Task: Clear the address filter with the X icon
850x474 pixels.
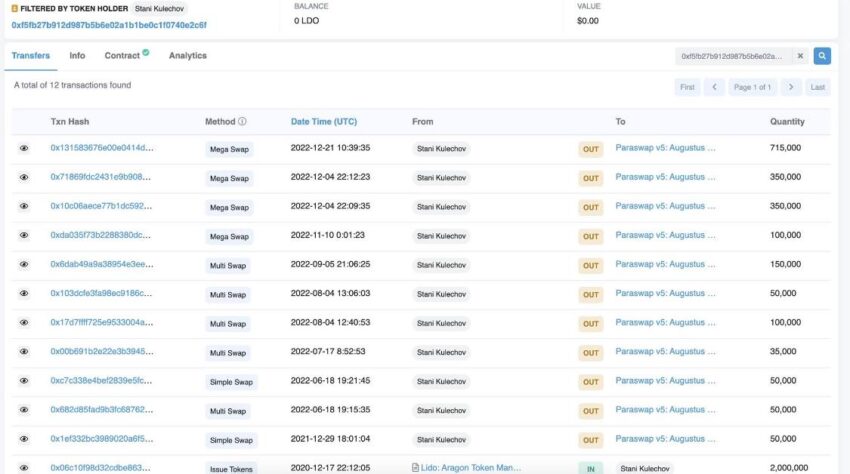Action: pos(800,56)
